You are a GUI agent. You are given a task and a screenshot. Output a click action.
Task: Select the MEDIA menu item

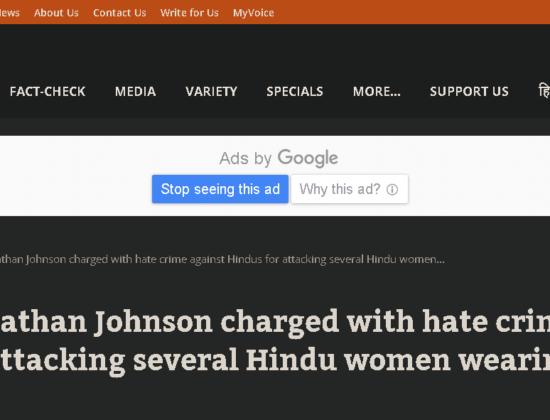click(135, 92)
